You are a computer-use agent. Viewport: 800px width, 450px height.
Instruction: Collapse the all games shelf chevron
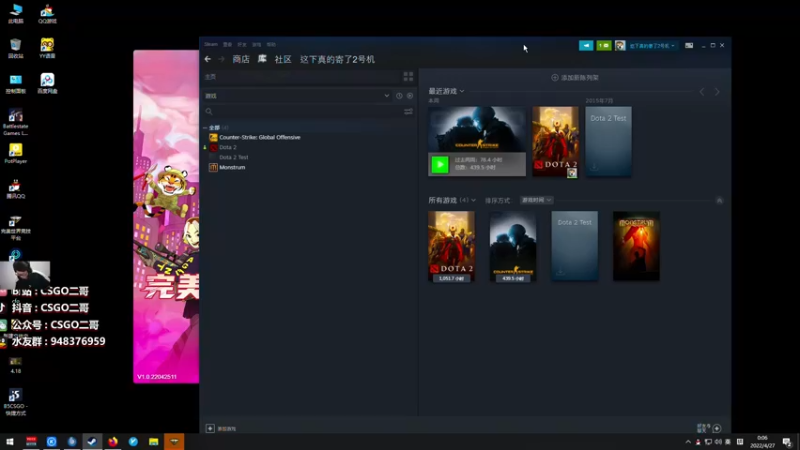(719, 201)
